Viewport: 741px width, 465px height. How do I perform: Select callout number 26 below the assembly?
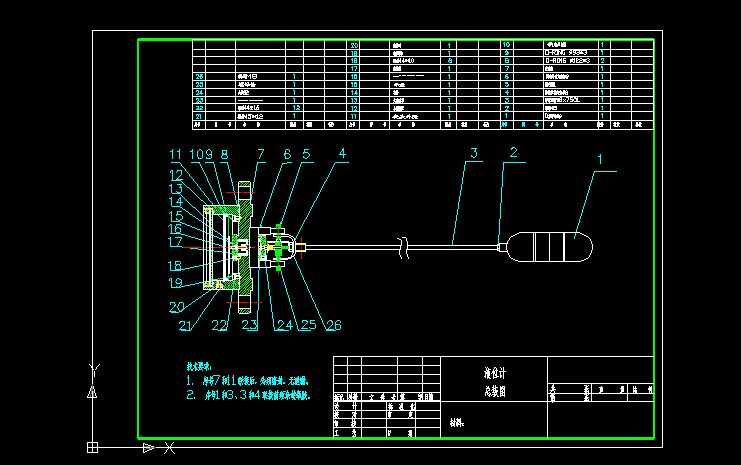[x=334, y=325]
